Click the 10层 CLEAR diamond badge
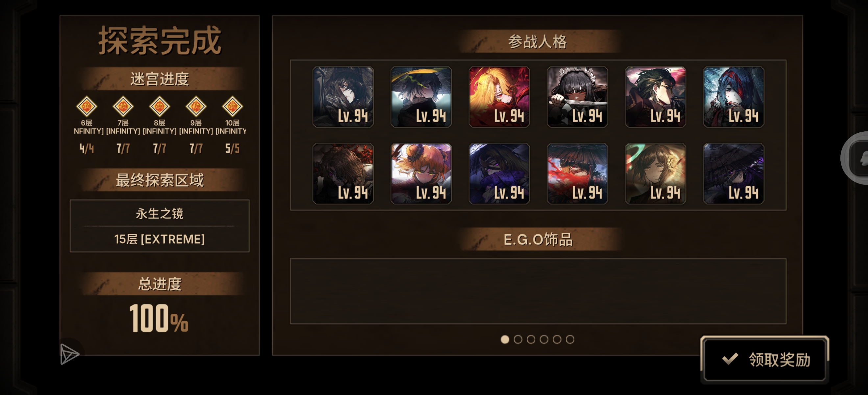Viewport: 868px width, 395px height. 232,107
